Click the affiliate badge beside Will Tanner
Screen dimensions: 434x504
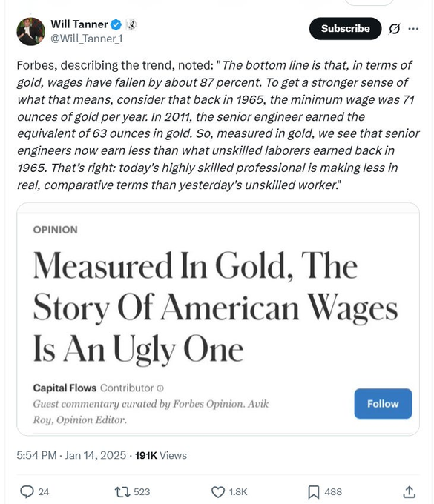click(x=131, y=24)
